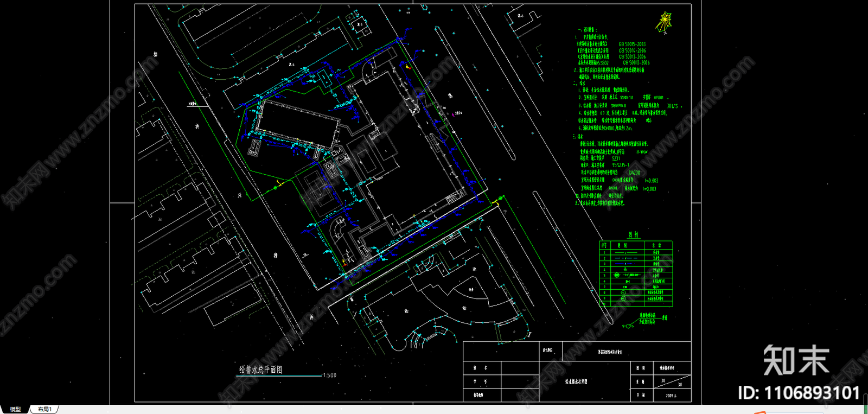
Task: Click the north arrow compass symbol
Action: tap(664, 23)
